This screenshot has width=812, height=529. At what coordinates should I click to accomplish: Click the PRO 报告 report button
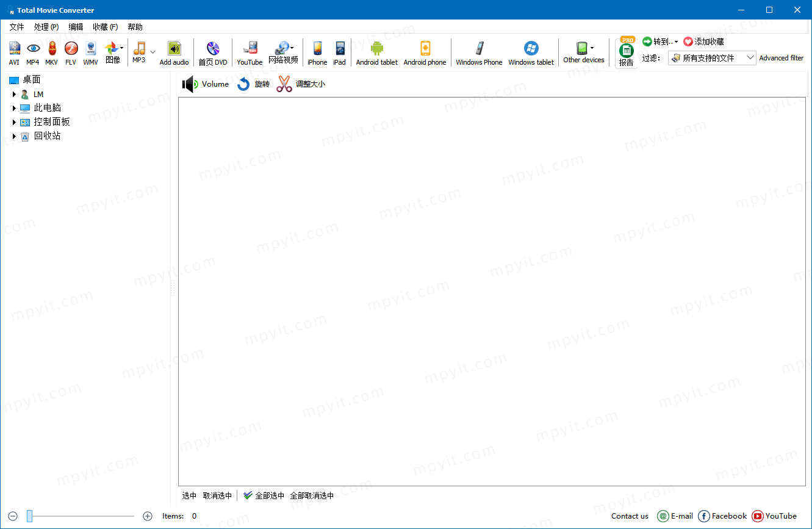[627, 52]
